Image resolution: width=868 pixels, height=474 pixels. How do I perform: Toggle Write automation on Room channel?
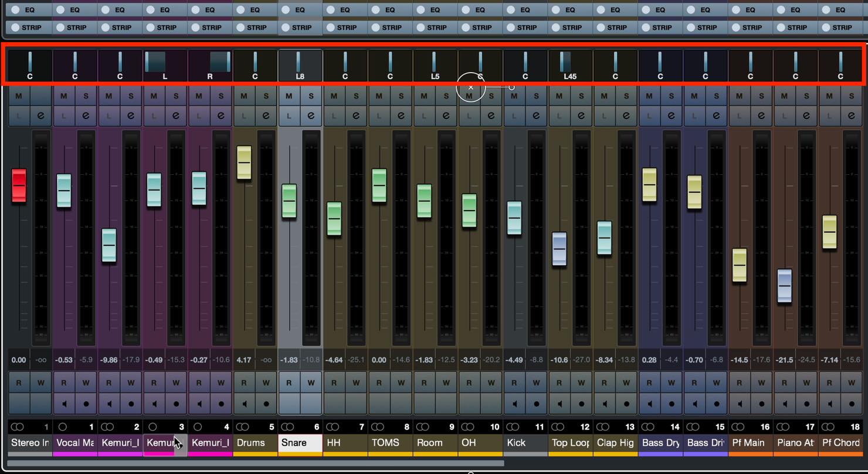446,383
